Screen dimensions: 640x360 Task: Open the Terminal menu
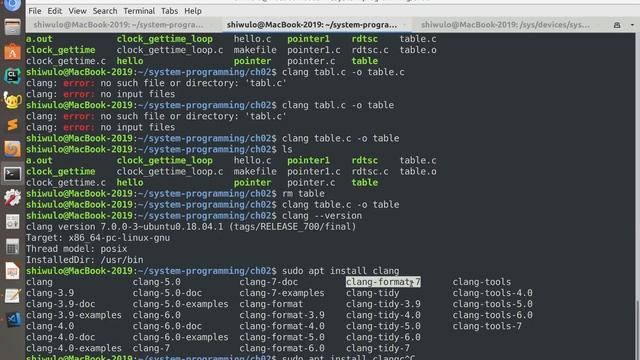(139, 11)
